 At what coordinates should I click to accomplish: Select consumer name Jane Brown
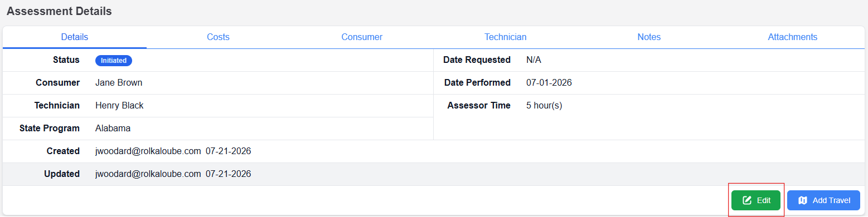[x=119, y=83]
